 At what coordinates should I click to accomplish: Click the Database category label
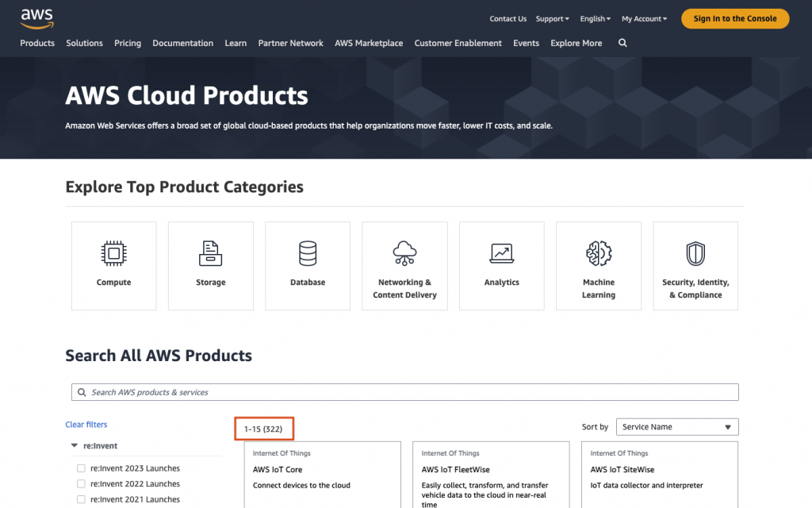[x=308, y=283]
